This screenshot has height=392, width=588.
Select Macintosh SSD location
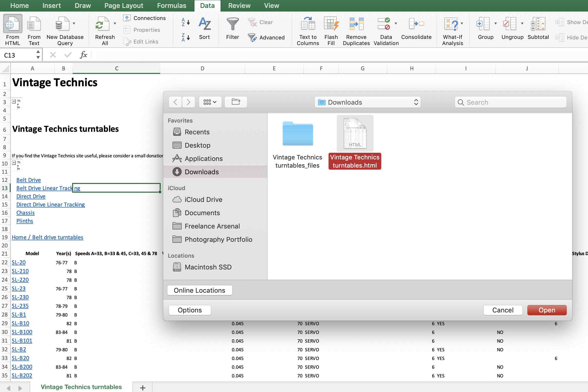click(215, 267)
